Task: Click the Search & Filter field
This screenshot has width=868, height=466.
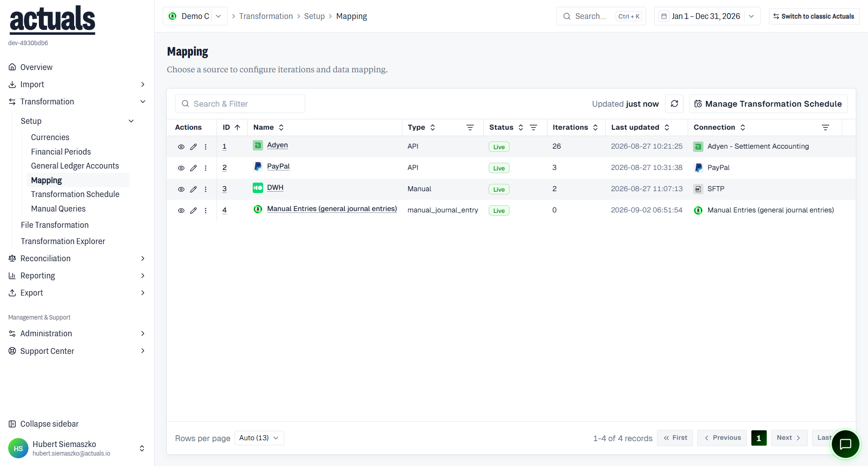Action: point(240,104)
